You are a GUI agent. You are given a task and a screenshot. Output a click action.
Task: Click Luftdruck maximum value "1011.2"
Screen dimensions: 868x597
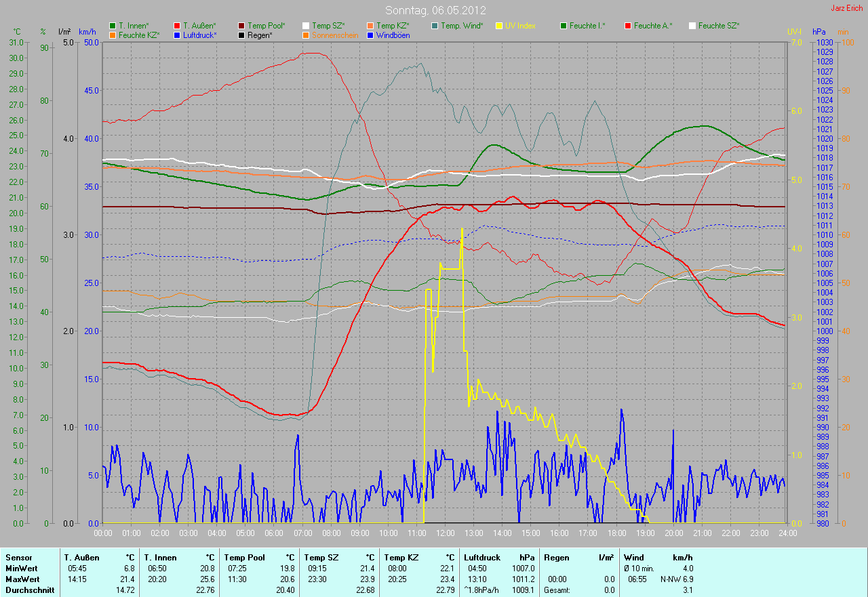(524, 579)
